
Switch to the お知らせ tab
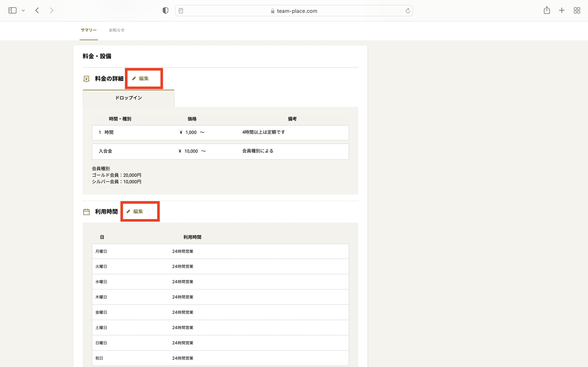click(x=117, y=30)
